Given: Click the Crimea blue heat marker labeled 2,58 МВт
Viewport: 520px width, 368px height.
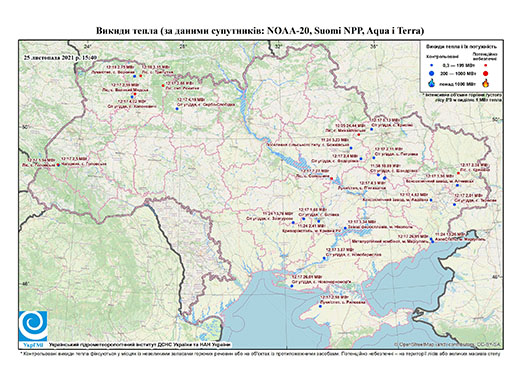Looking at the screenshot, I should tap(320, 307).
